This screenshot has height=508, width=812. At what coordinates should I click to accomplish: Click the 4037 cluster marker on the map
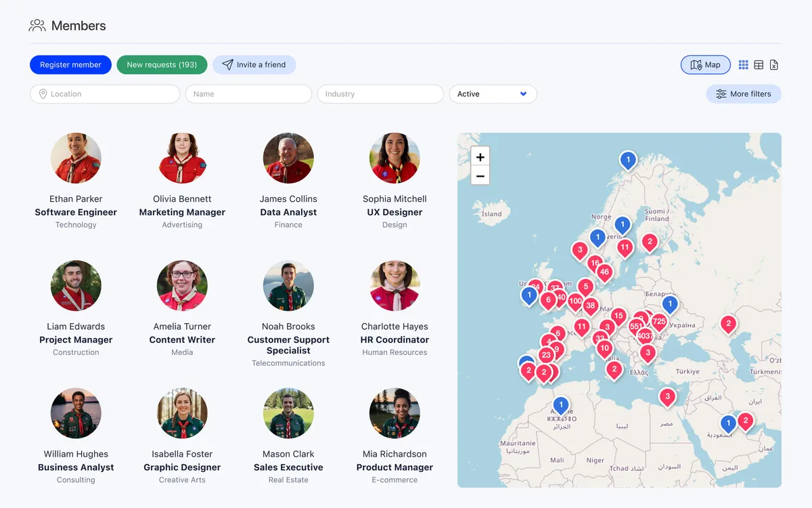pyautogui.click(x=645, y=334)
